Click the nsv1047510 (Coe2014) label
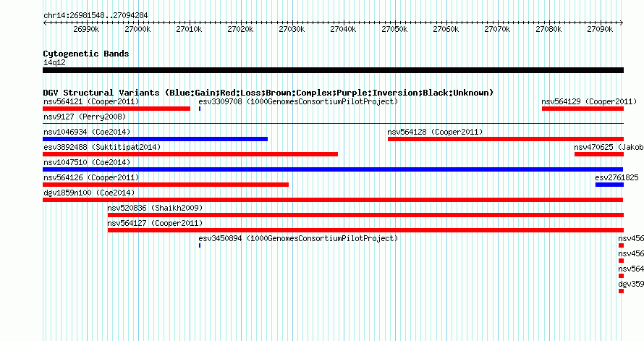The height and width of the screenshot is (341, 644). pyautogui.click(x=87, y=162)
